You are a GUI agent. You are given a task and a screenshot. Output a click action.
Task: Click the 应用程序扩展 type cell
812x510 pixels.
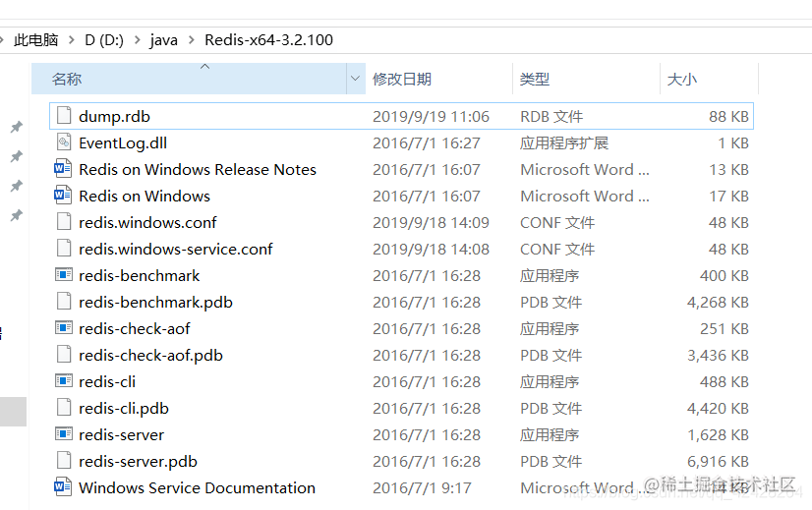pyautogui.click(x=564, y=142)
